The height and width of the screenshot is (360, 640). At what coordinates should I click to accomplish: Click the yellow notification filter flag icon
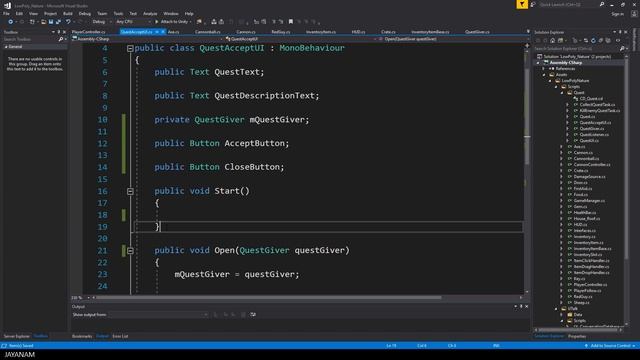522,4
